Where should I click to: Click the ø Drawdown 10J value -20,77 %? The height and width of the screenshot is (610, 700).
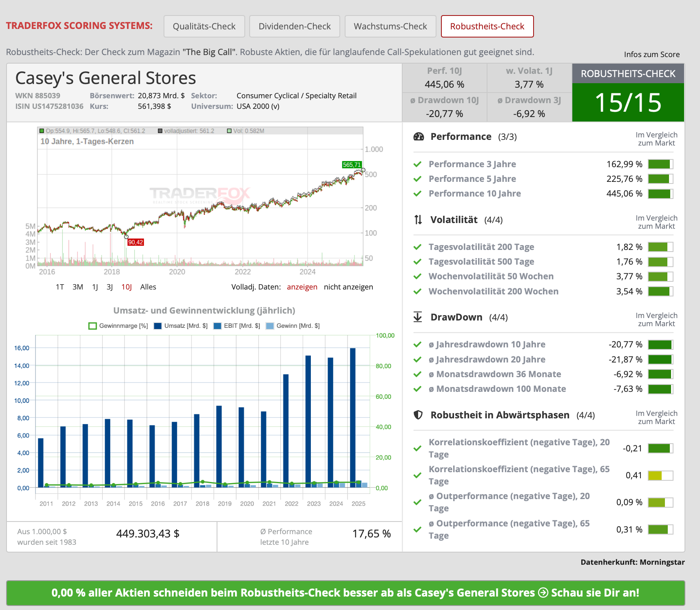[445, 114]
